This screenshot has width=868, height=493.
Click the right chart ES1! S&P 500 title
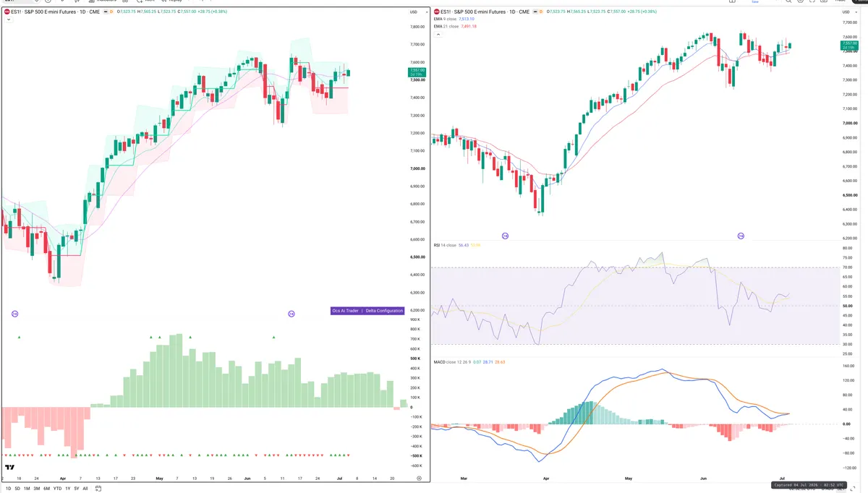point(483,12)
